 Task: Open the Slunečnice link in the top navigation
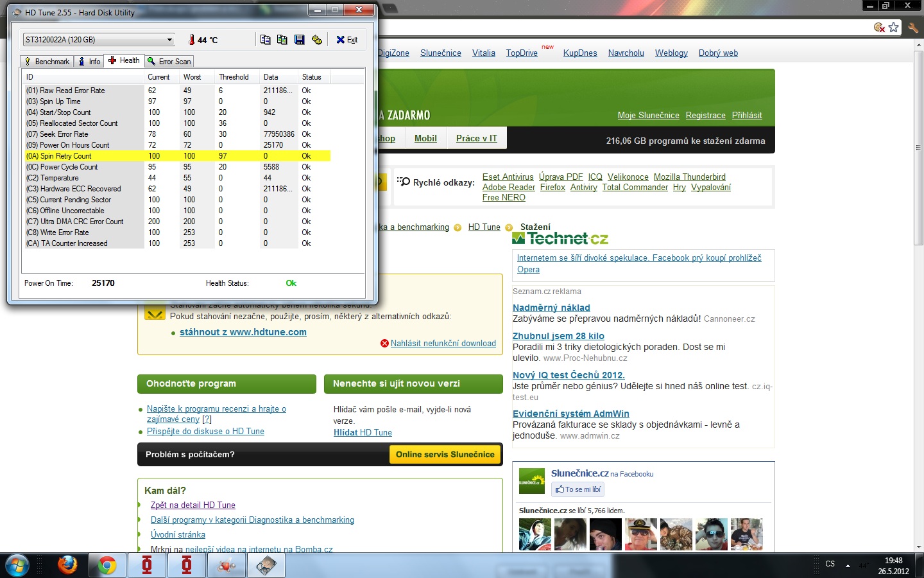pos(441,53)
